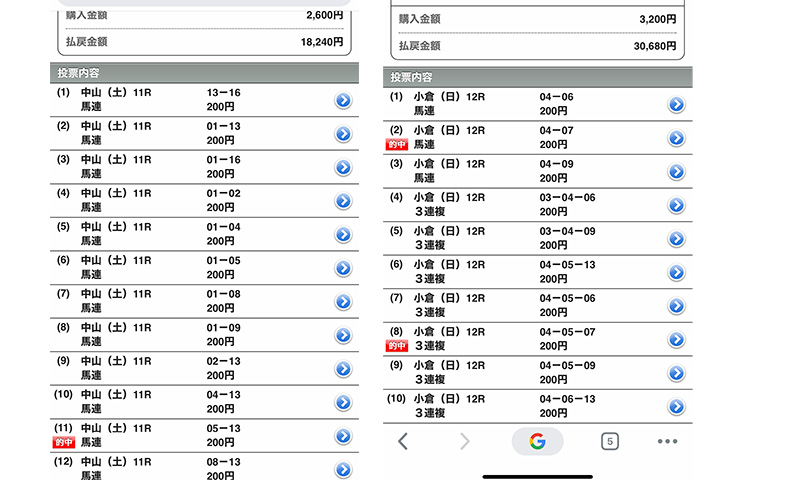Open the tab switcher showing 5 tabs
800x480 pixels.
point(608,441)
